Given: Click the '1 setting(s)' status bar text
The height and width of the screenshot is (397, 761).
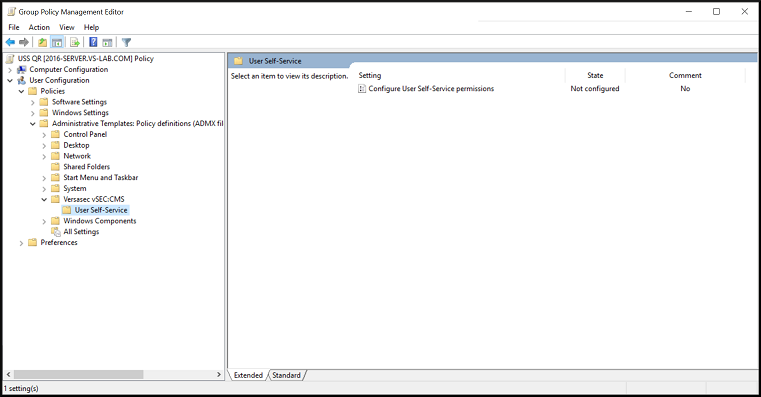Looking at the screenshot, I should click(21, 388).
